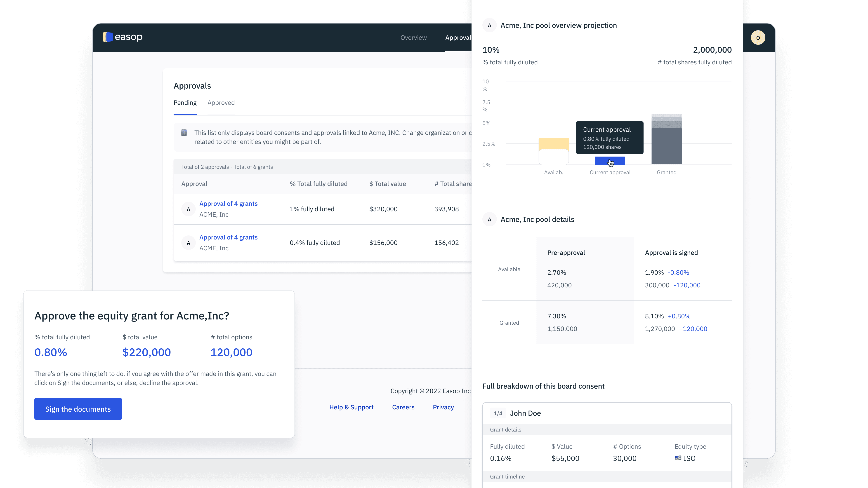Click the info icon in notice banner
Image resolution: width=868 pixels, height=488 pixels.
pos(184,133)
